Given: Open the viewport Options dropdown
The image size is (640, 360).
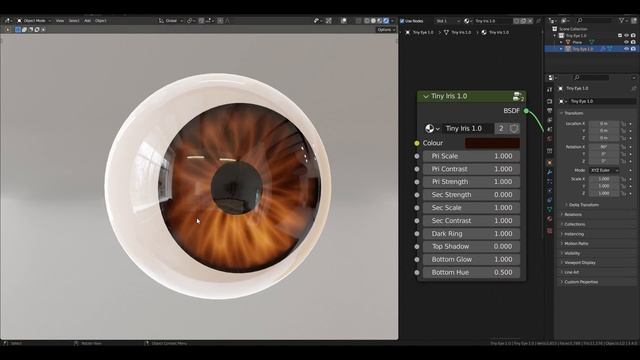Looking at the screenshot, I should click(x=386, y=30).
